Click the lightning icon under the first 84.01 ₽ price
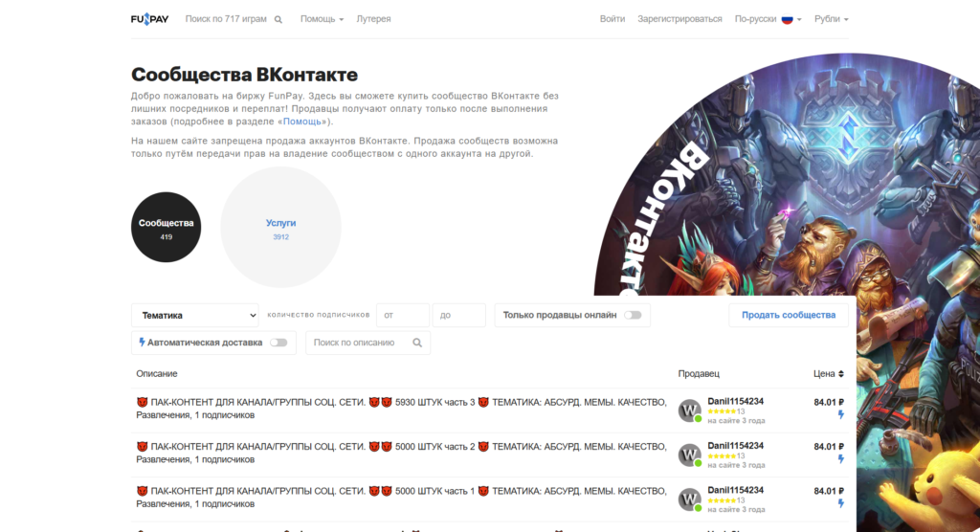980x532 pixels. tap(840, 414)
